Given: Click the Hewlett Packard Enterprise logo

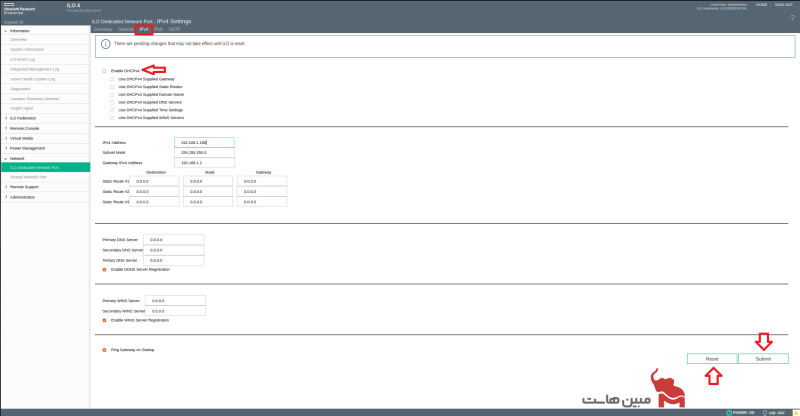Looking at the screenshot, I should (x=19, y=9).
